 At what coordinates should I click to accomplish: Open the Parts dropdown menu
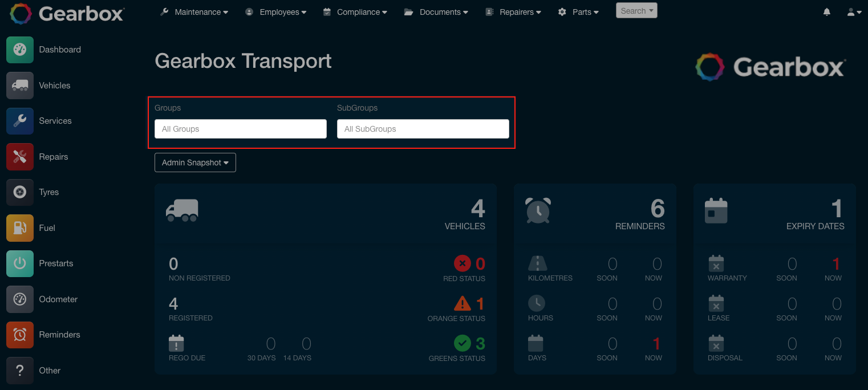tap(578, 12)
